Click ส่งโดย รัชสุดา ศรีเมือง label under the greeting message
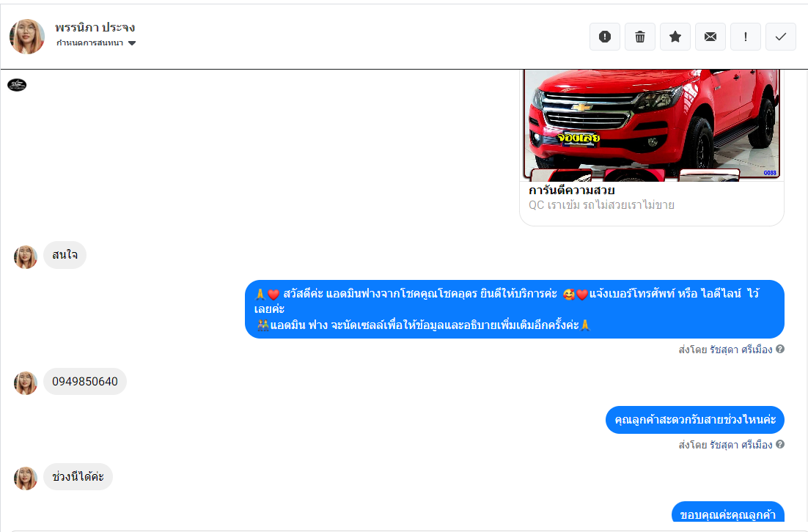The width and height of the screenshot is (808, 532). click(726, 350)
